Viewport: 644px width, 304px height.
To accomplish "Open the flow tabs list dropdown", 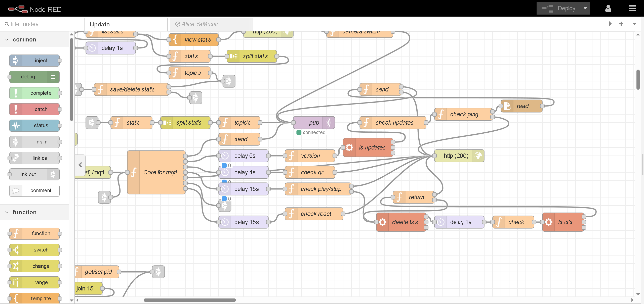I will coord(634,24).
